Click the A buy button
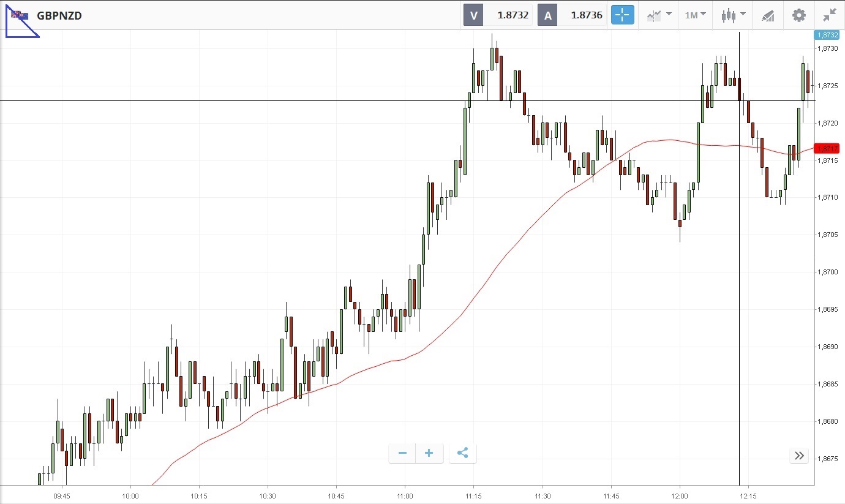 click(547, 15)
